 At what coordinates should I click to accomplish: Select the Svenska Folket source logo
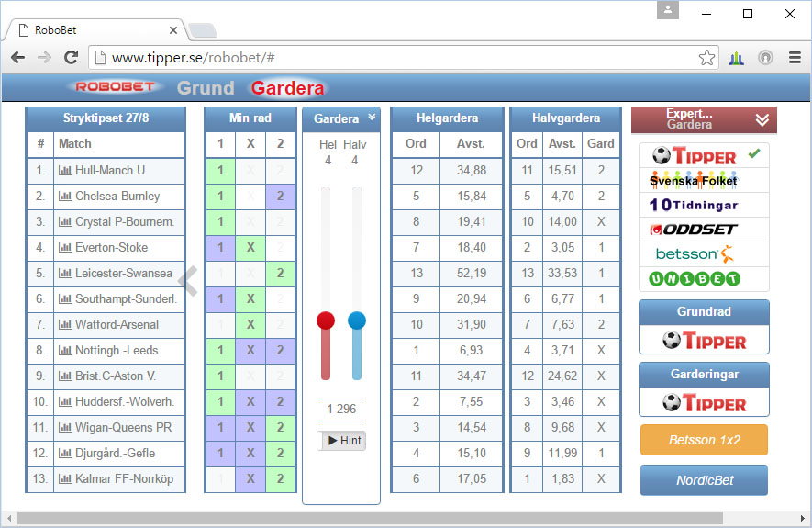click(x=694, y=180)
